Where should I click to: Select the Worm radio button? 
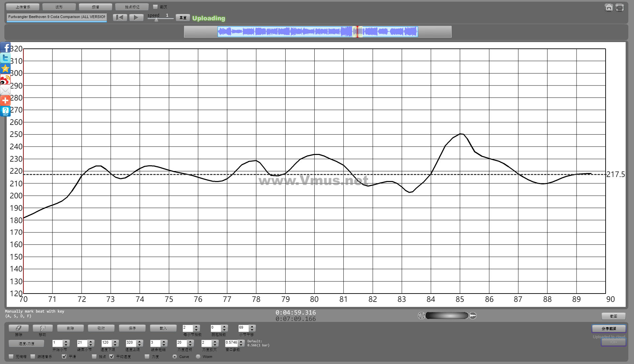click(x=198, y=356)
